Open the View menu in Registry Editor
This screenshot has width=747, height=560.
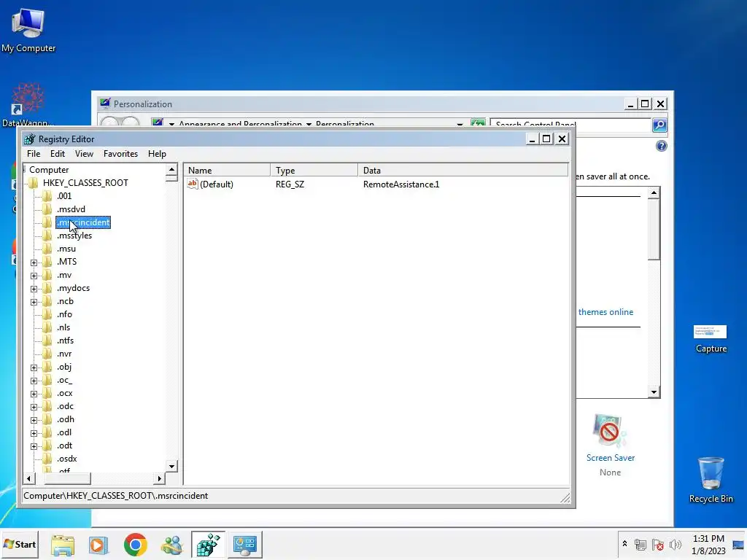coord(84,154)
